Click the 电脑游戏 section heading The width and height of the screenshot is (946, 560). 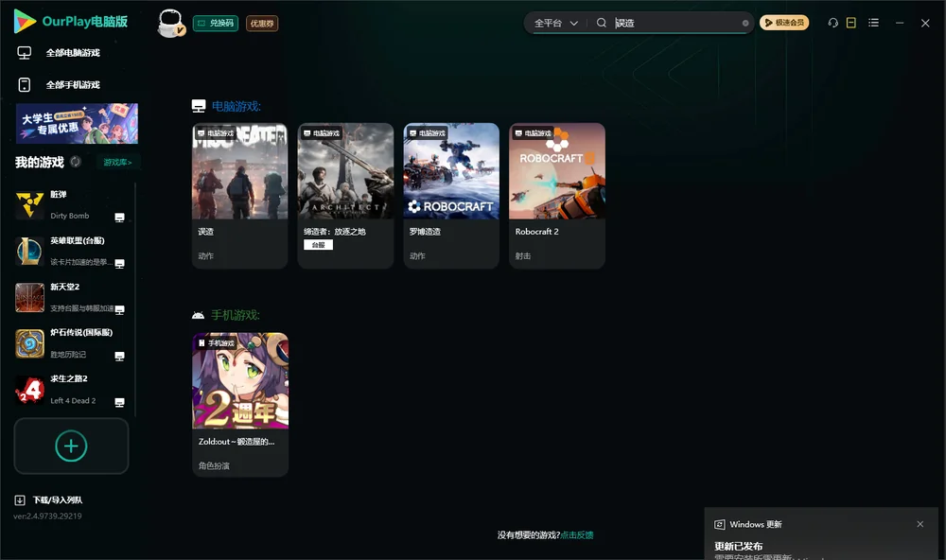click(236, 106)
